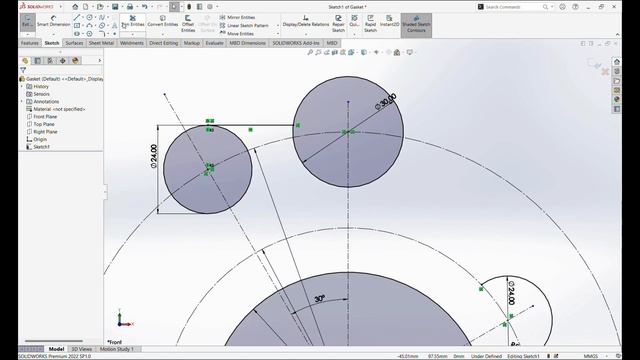Select the Sketch Fillet tool
The width and height of the screenshot is (640, 360).
(102, 34)
